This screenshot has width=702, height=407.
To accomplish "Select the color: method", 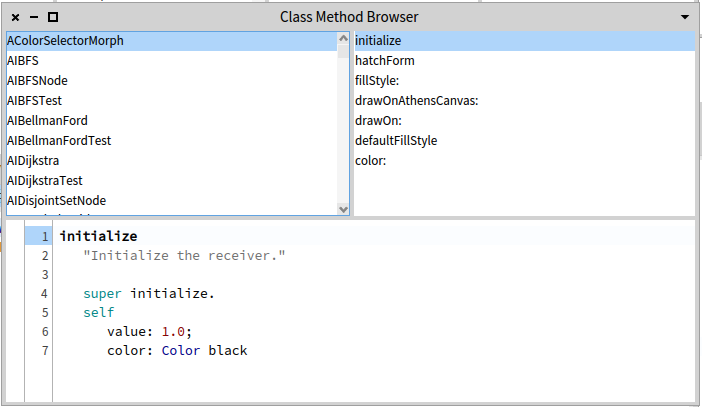I will tap(524, 160).
